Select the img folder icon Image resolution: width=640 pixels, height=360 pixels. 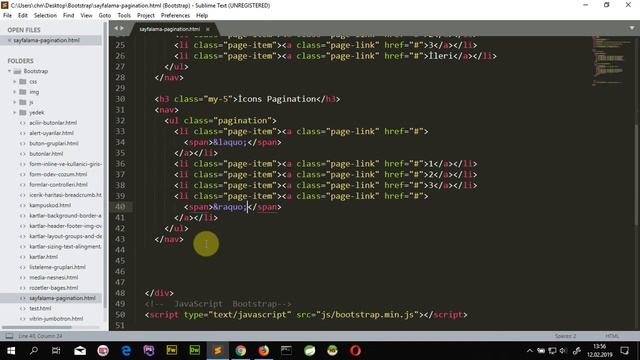[x=23, y=92]
